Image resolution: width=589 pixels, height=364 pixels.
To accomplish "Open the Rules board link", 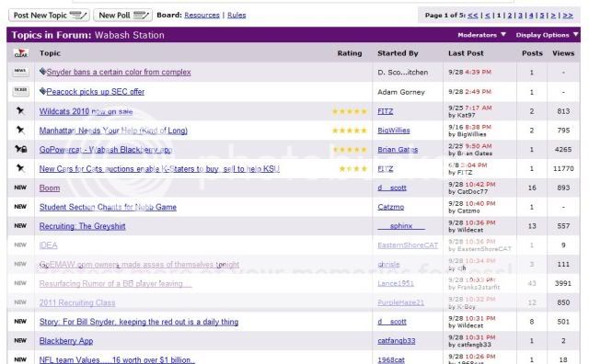I will 237,15.
